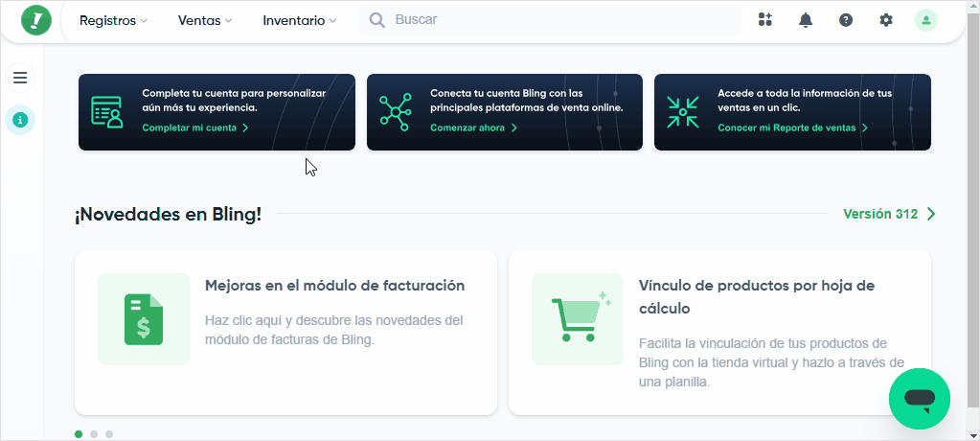
Task: Click the arrow after Comenzar ahora
Action: [x=514, y=128]
